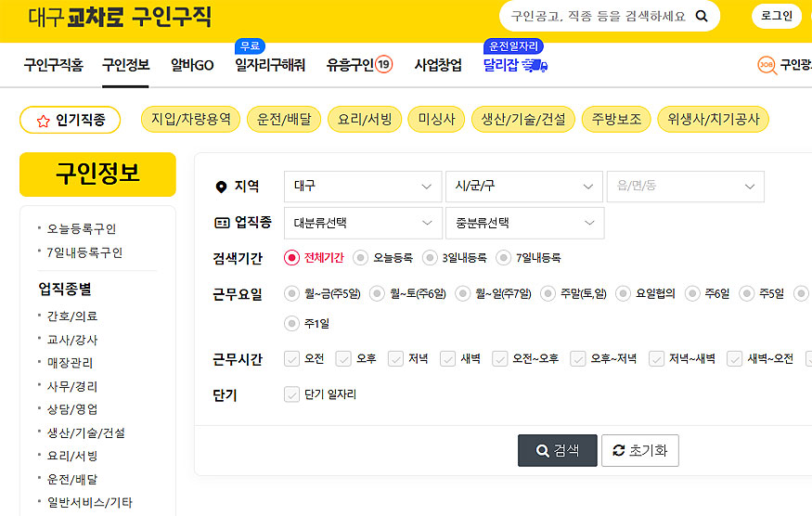Open 상담/영업 in the sidebar
This screenshot has height=516, width=812.
72,409
